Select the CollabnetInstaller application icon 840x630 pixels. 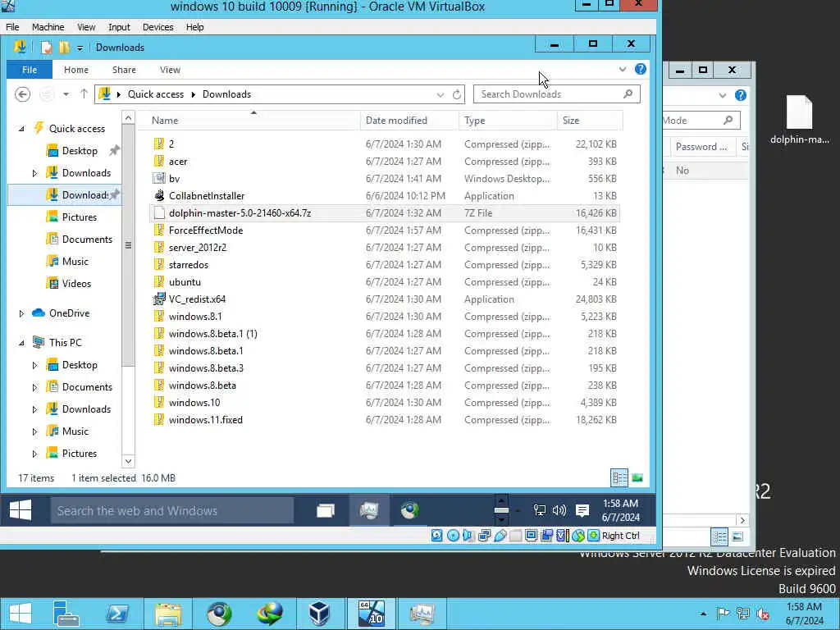[158, 195]
